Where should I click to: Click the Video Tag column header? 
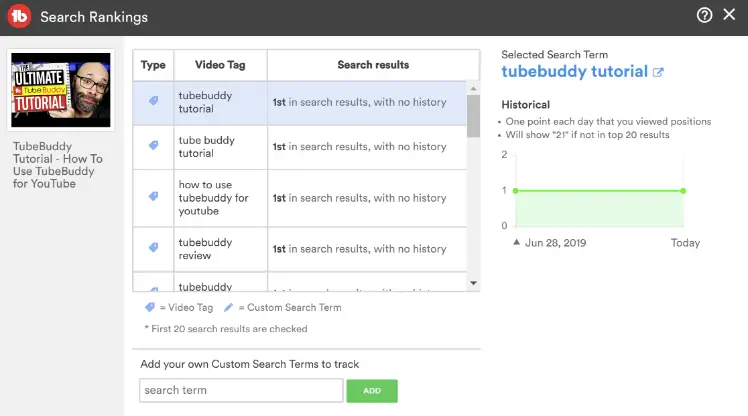(x=220, y=65)
